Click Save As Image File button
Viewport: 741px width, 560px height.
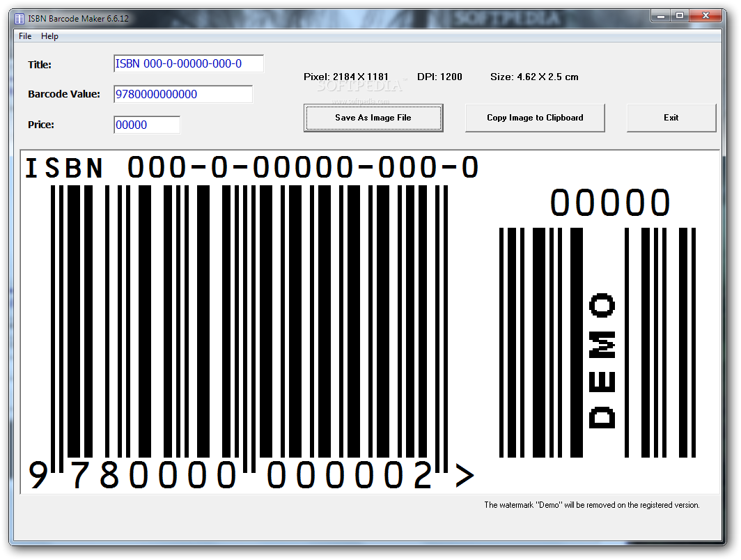373,118
